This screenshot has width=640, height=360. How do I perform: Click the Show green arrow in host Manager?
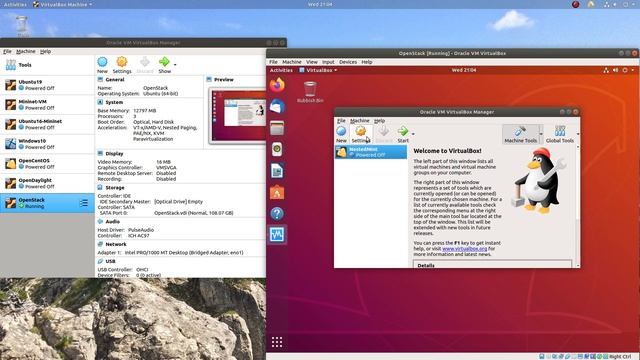point(164,65)
